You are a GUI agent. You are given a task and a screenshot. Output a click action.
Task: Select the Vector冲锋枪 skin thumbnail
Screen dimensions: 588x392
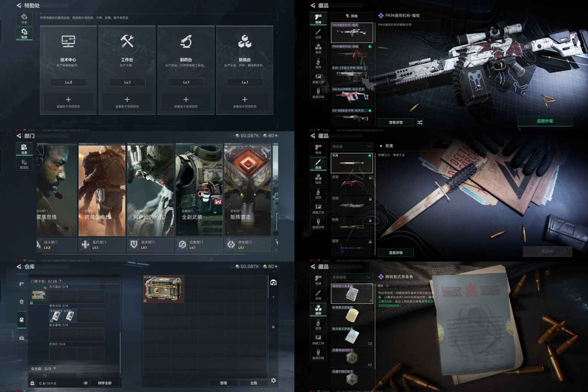(352, 97)
